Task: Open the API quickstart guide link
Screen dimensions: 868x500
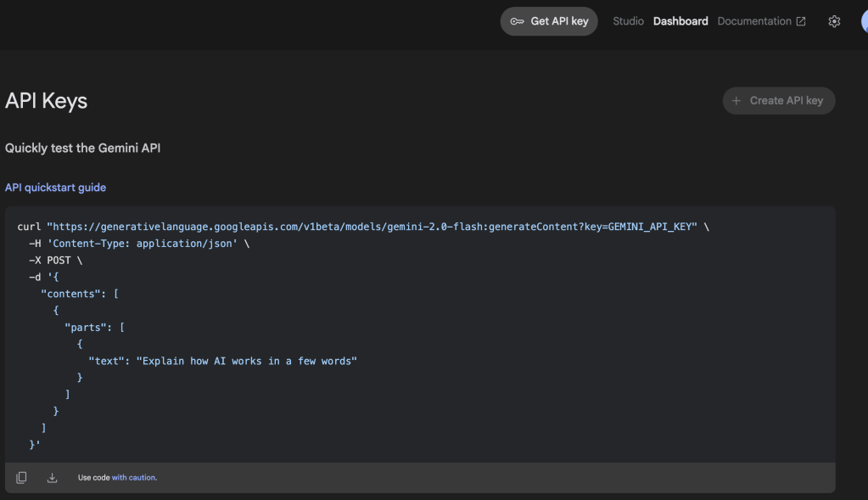Action: tap(55, 187)
